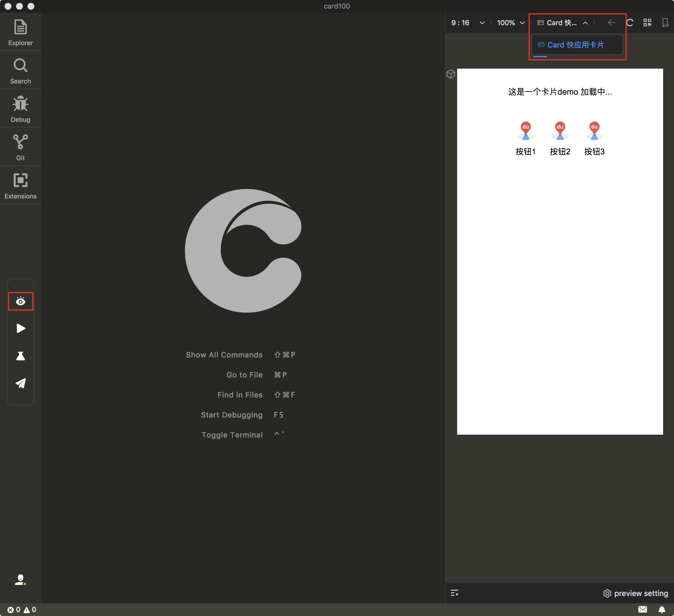The width and height of the screenshot is (674, 616).
Task: Toggle the 3D cube icon beside preview
Action: point(451,74)
